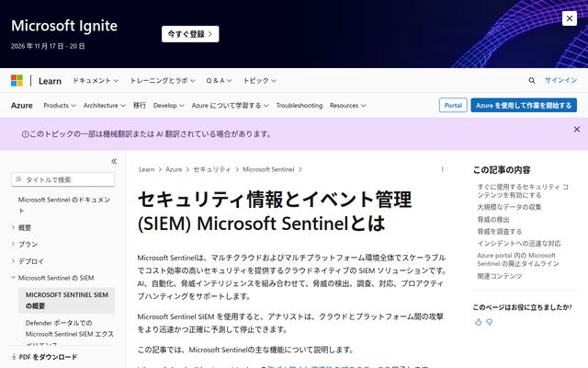
Task: Jump to 大規模なデータの収集 section
Action: (509, 207)
